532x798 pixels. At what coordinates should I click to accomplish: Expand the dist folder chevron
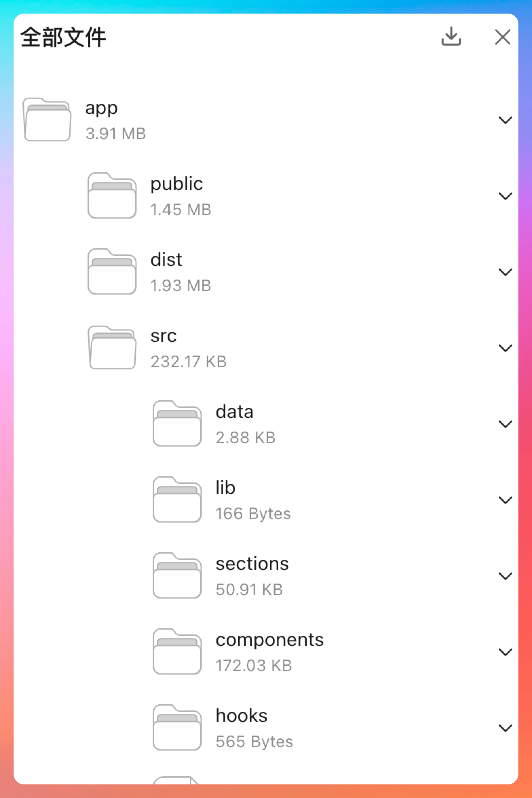[505, 272]
